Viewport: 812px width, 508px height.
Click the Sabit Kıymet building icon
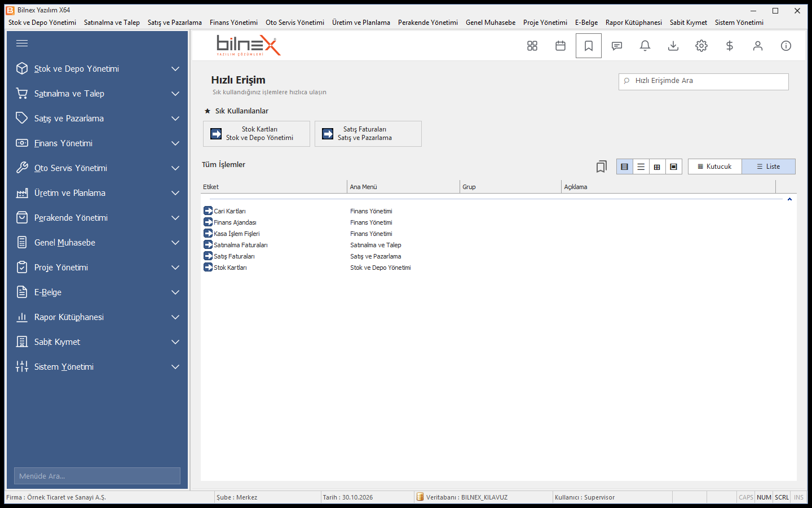[x=22, y=341]
